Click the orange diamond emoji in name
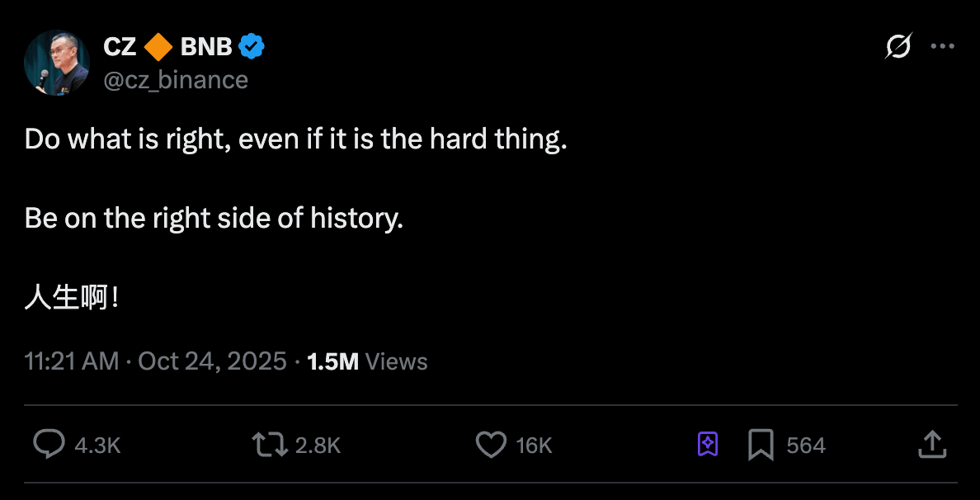Image resolution: width=980 pixels, height=500 pixels. coord(158,47)
